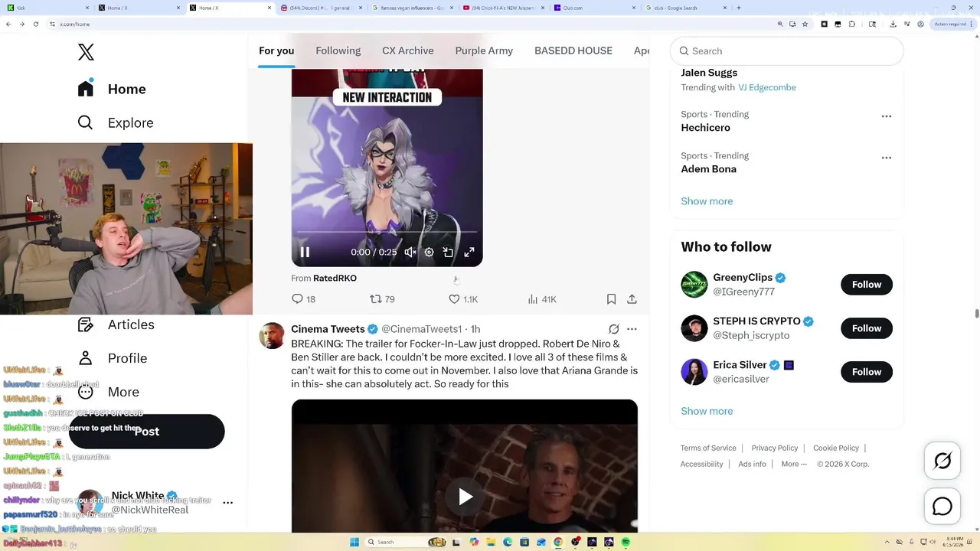Expand the footer More menu
Image resolution: width=980 pixels, height=551 pixels.
tap(793, 464)
